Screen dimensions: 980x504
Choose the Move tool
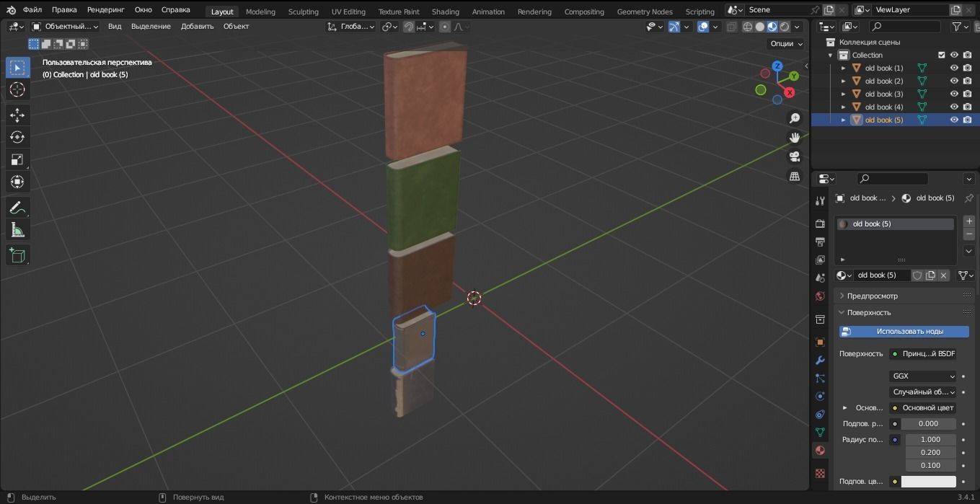(17, 115)
